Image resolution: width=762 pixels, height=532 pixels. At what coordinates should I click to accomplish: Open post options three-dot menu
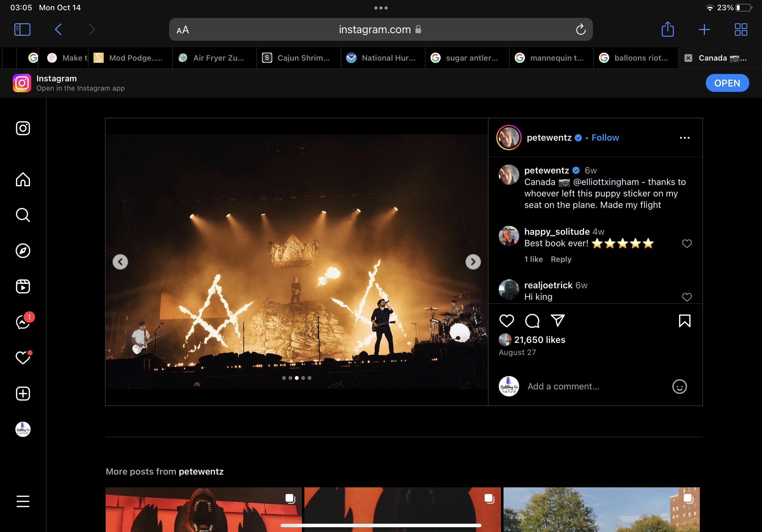(684, 138)
